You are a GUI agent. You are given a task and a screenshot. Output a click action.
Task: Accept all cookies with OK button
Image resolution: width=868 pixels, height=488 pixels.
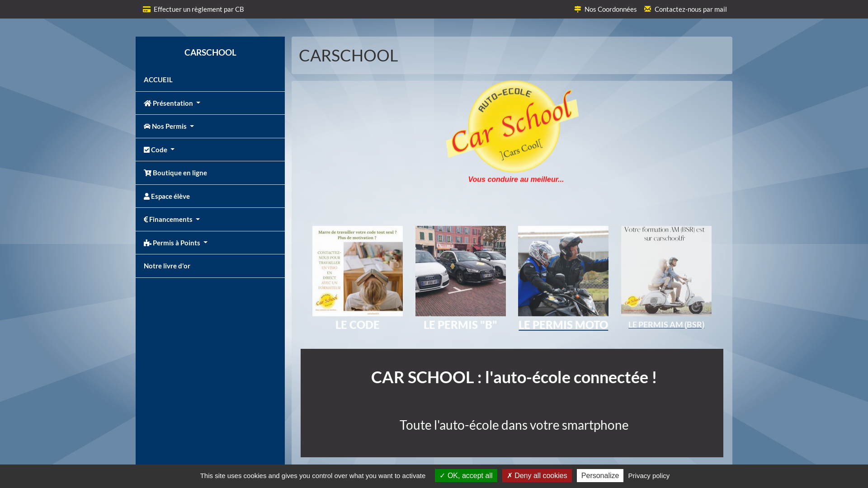pyautogui.click(x=466, y=475)
